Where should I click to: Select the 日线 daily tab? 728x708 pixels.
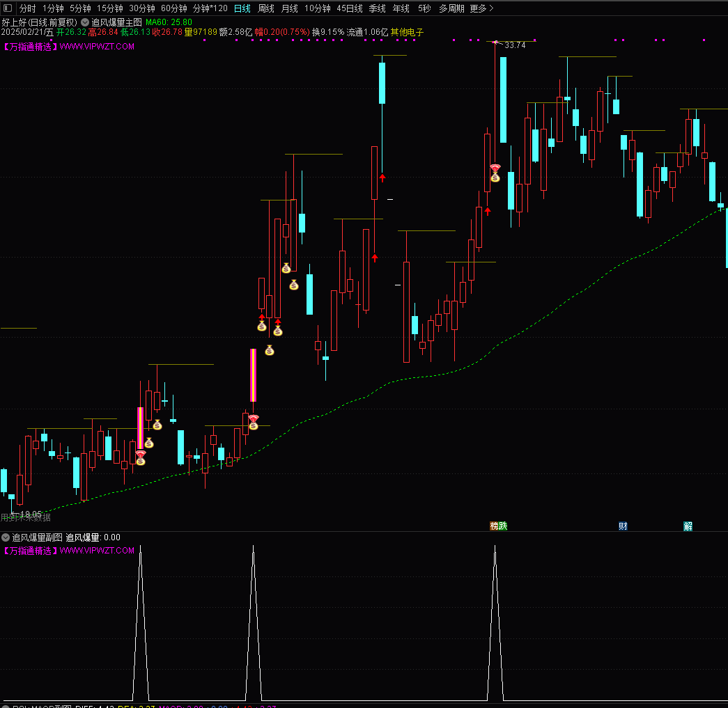pyautogui.click(x=242, y=8)
